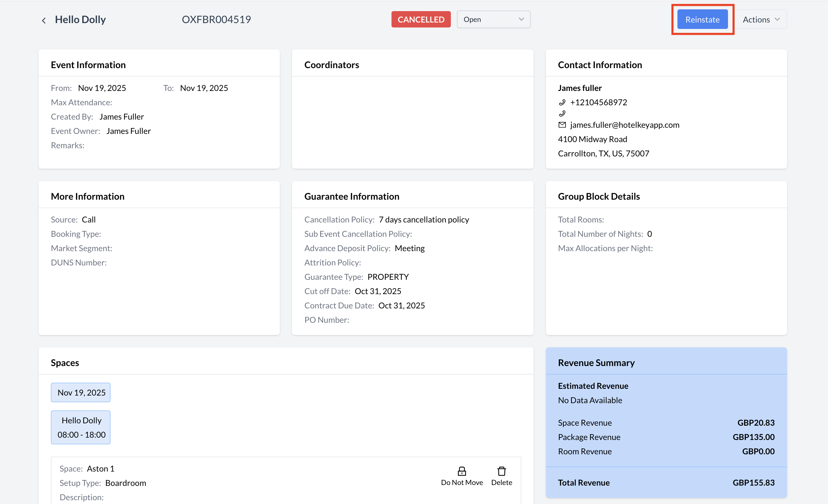This screenshot has width=828, height=504.
Task: Click the james.fuller@hotelkeyapp.com email address
Action: [x=624, y=125]
